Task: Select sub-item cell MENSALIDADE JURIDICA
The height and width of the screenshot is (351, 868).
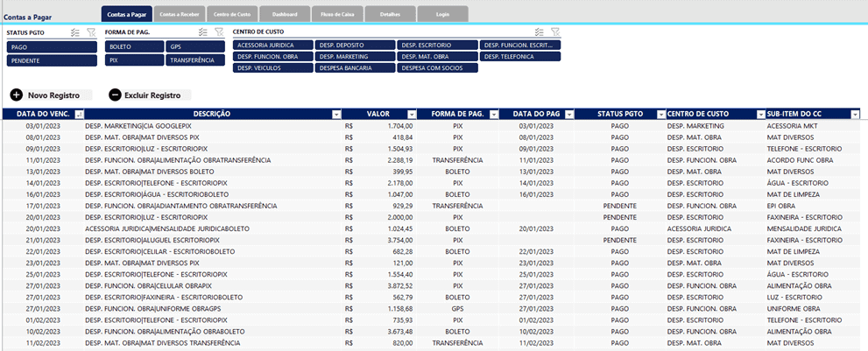Action: point(813,228)
